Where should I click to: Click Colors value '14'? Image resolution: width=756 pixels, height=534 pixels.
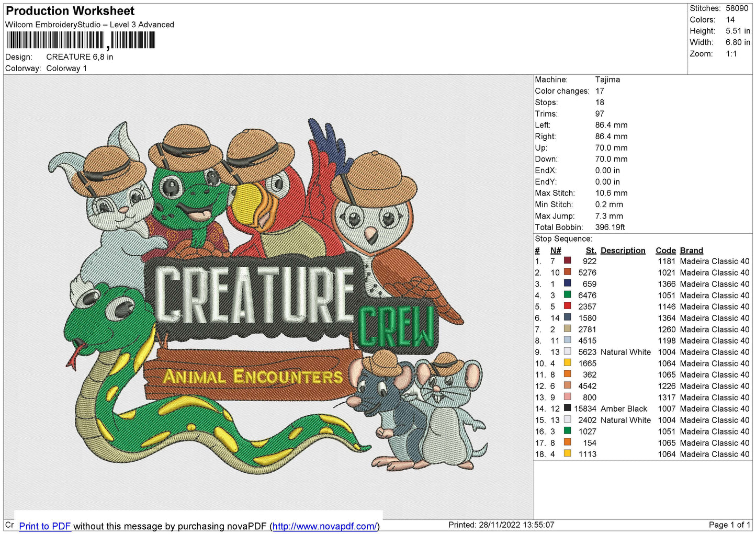tap(730, 20)
